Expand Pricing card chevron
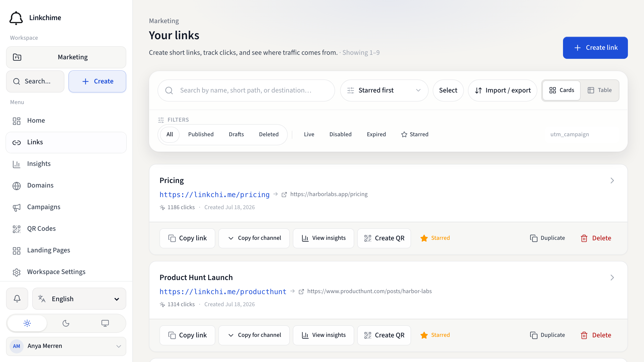 [x=612, y=180]
